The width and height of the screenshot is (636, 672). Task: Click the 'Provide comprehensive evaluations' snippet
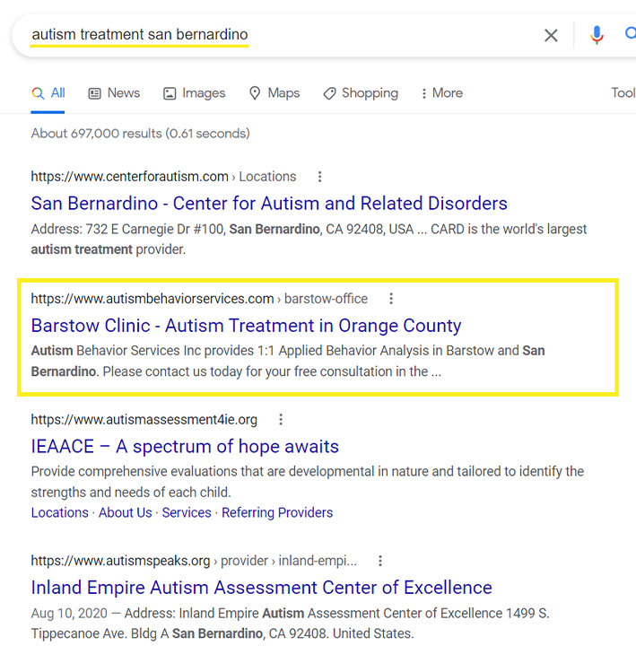pyautogui.click(x=308, y=482)
